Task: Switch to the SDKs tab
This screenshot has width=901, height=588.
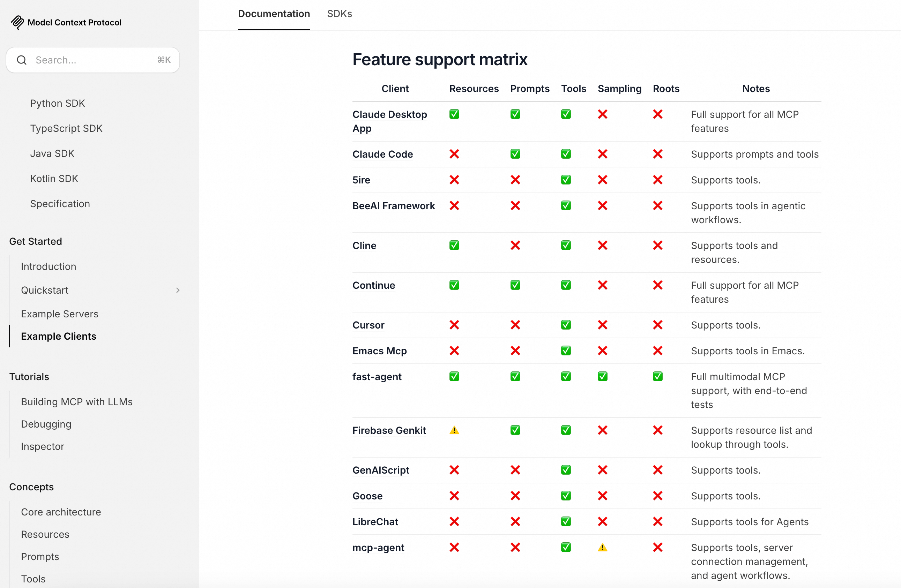Action: point(339,14)
